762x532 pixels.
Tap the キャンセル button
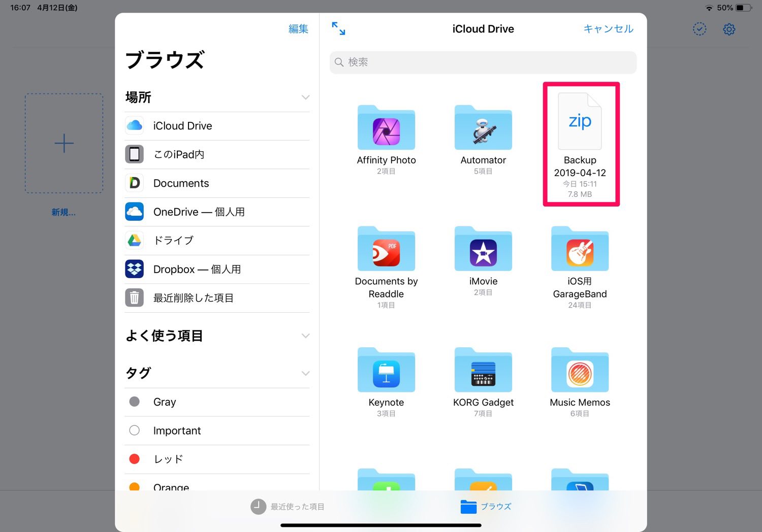point(609,29)
